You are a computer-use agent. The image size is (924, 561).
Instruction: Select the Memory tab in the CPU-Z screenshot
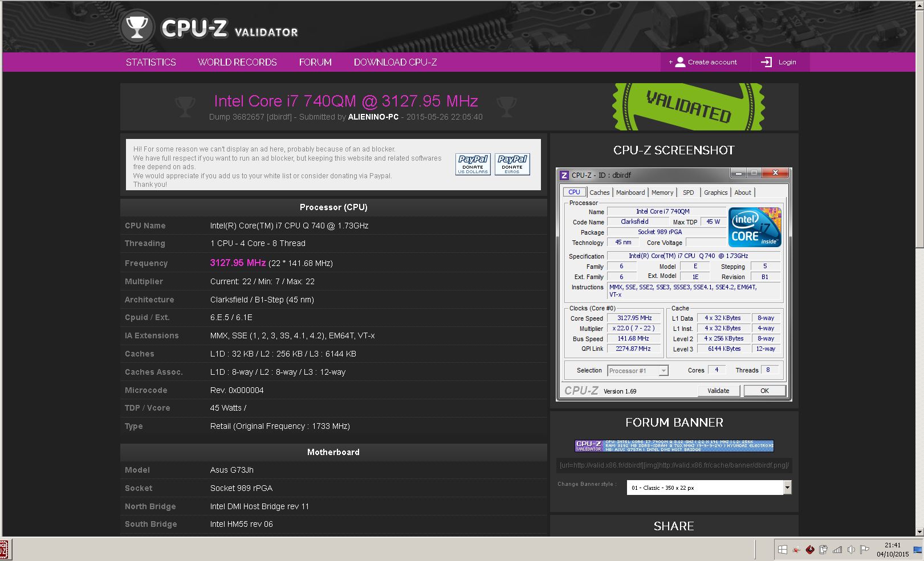(x=662, y=193)
